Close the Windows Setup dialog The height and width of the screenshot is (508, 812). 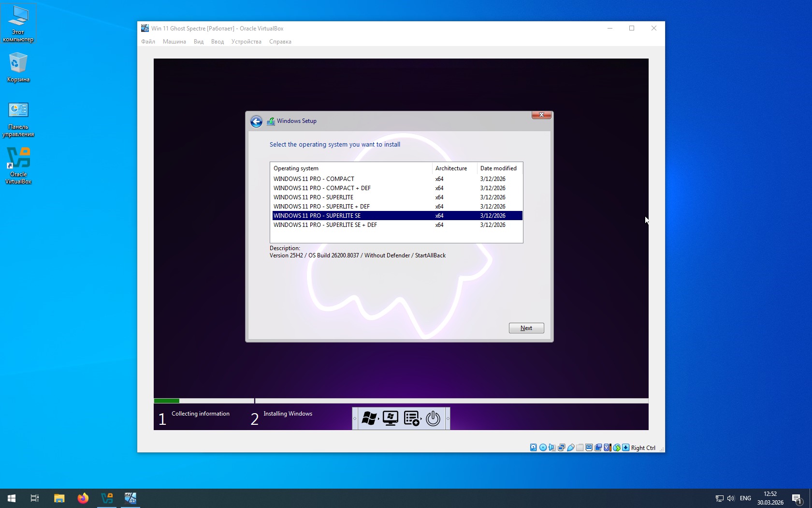(x=541, y=115)
